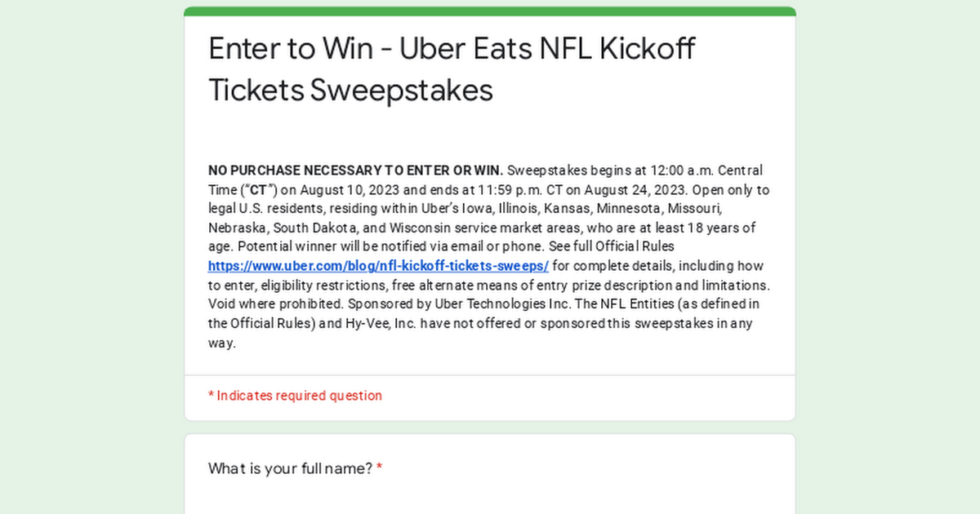Click the 'What is your full name?' question

[x=290, y=468]
